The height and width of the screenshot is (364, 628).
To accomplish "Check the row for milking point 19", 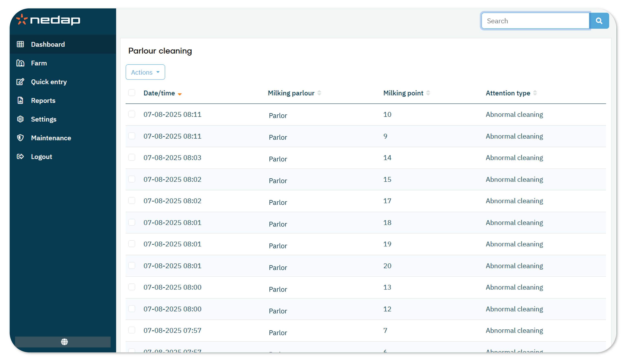I will pos(132,244).
